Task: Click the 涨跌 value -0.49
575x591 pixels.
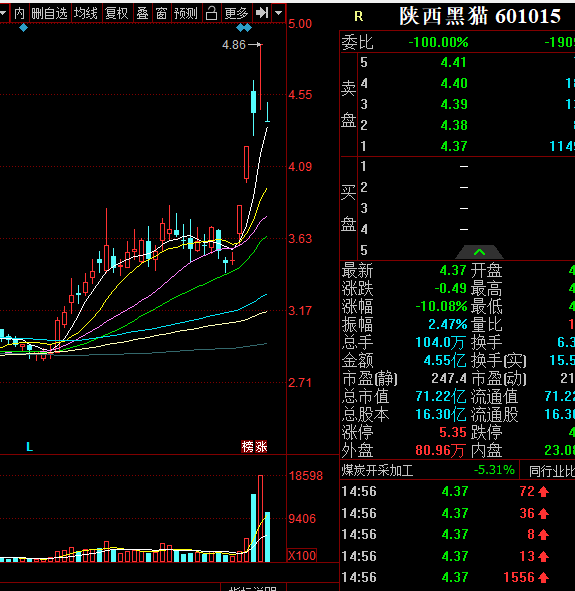Action: tap(451, 288)
